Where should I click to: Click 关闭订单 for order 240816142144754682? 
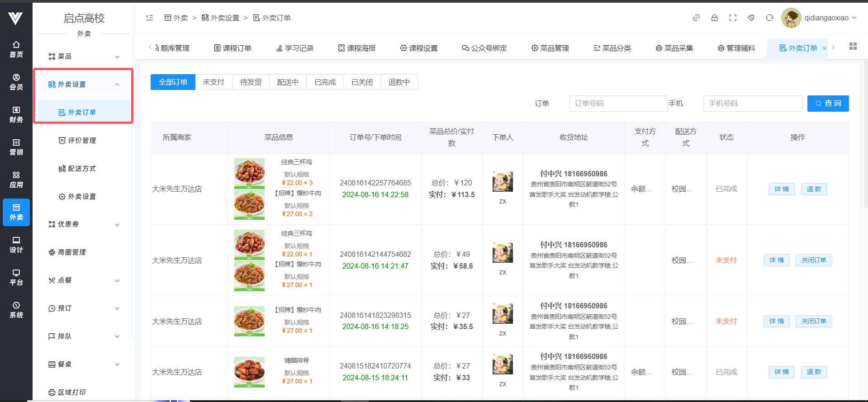(x=813, y=260)
